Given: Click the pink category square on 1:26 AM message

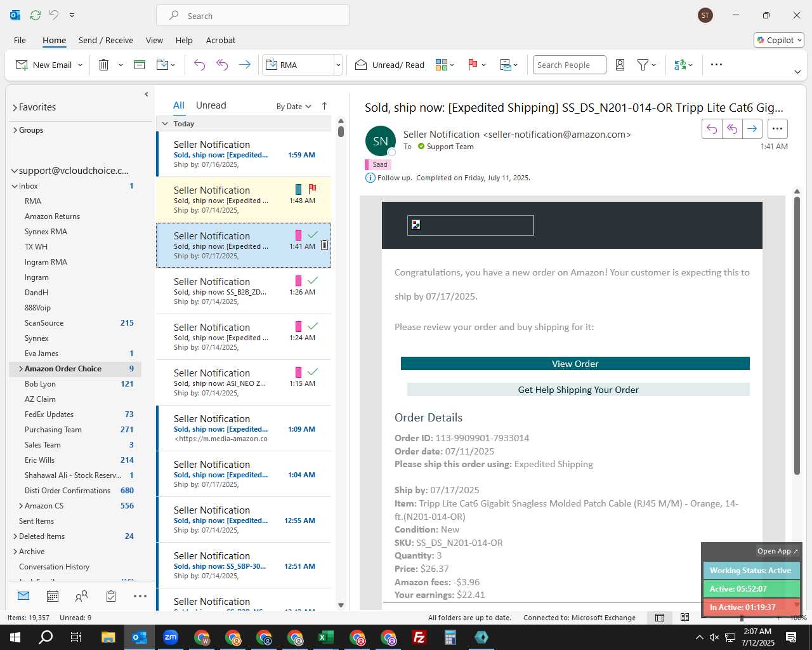Looking at the screenshot, I should click(298, 281).
